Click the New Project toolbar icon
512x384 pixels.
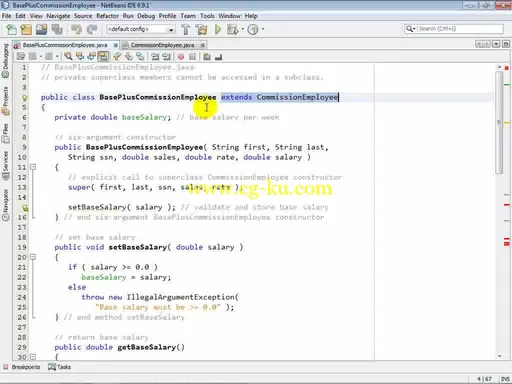tap(26, 30)
